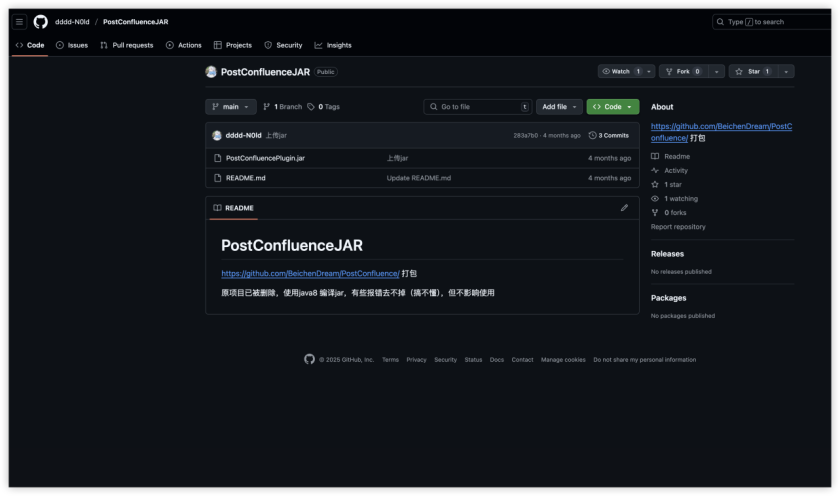The image size is (840, 496).
Task: View the 1 star stargazers link
Action: [666, 184]
